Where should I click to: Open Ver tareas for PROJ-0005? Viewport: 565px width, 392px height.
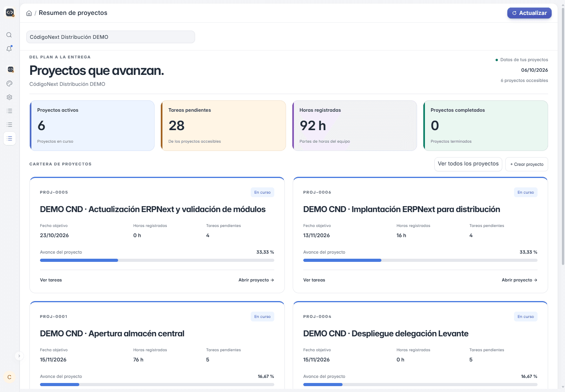51,280
